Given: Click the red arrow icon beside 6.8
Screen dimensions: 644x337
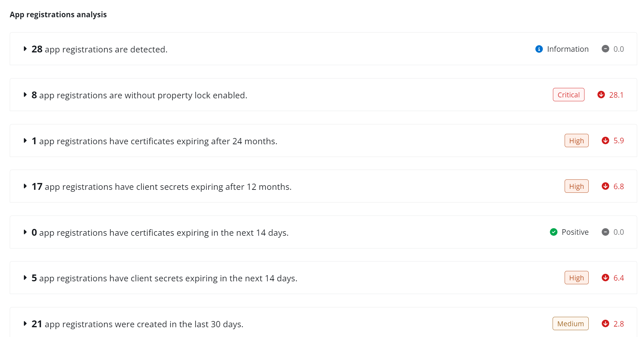Looking at the screenshot, I should click(605, 186).
